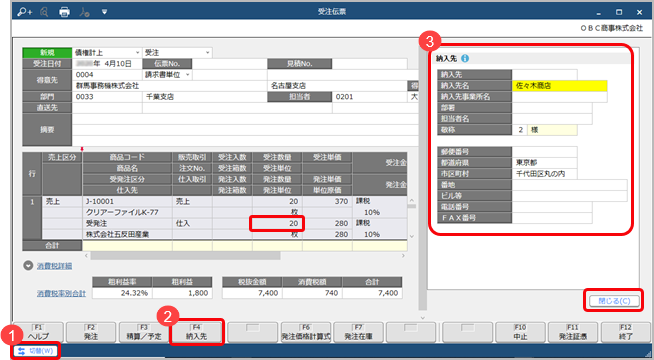Image resolution: width=654 pixels, height=360 pixels.
Task: Click the 消費税額 value 740
Action: coord(312,293)
